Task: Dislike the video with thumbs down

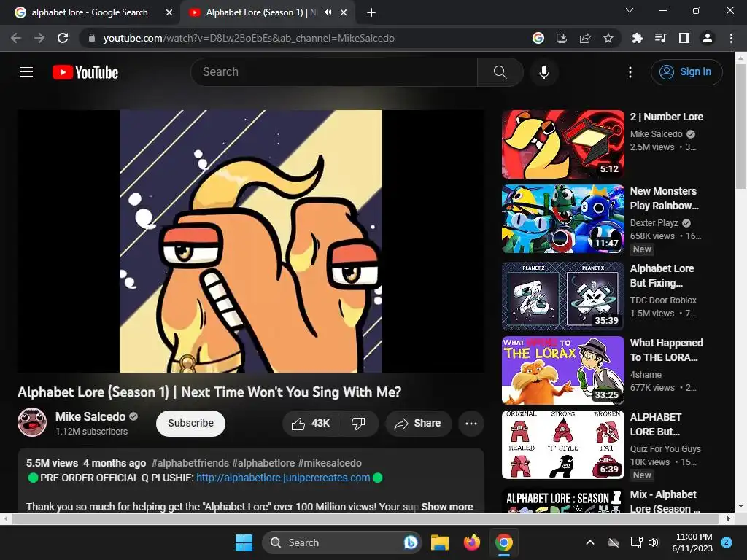Action: [358, 424]
